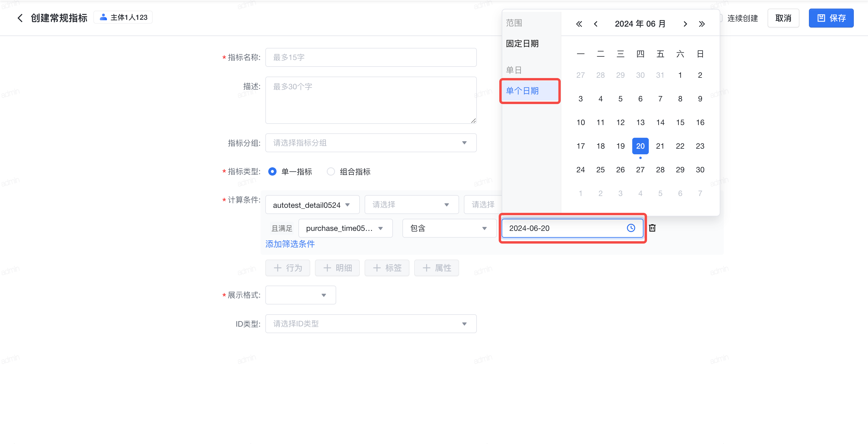This screenshot has width=868, height=444.
Task: Pick June 8 in the calendar
Action: pyautogui.click(x=680, y=99)
